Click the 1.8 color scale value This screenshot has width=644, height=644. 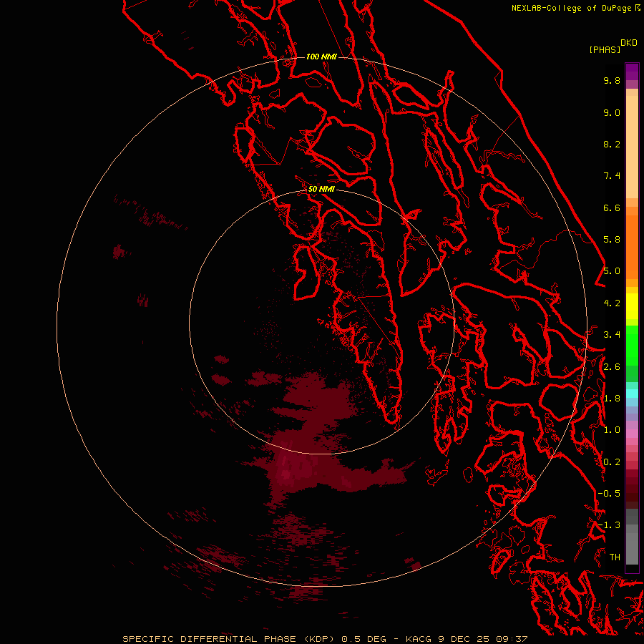pos(612,399)
